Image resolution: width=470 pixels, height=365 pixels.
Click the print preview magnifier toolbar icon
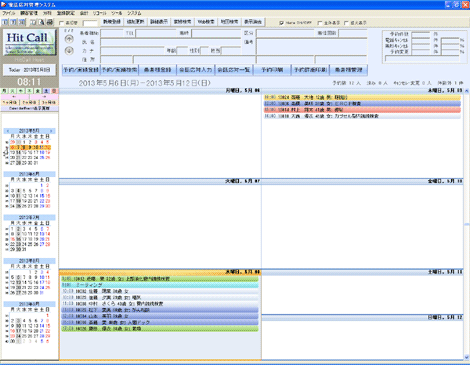42,22
